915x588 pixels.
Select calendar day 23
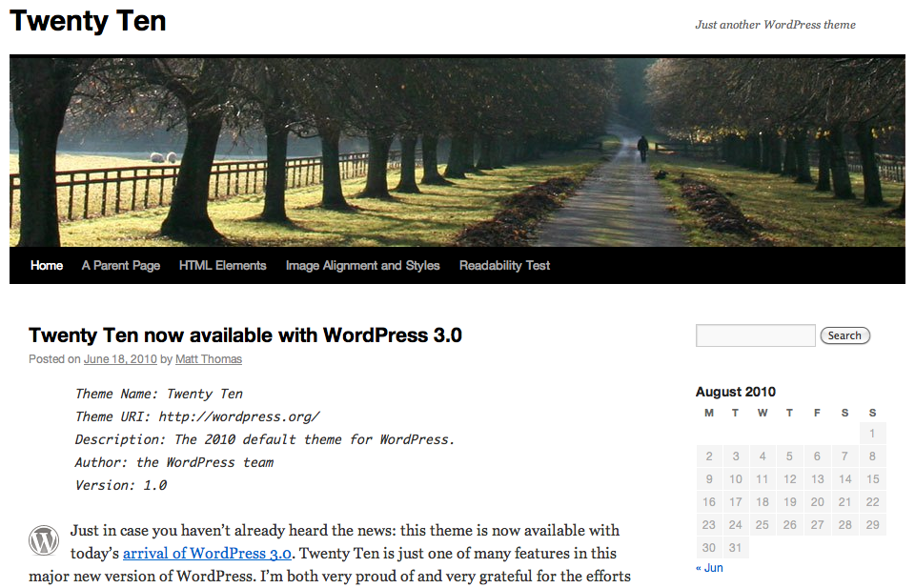709,524
